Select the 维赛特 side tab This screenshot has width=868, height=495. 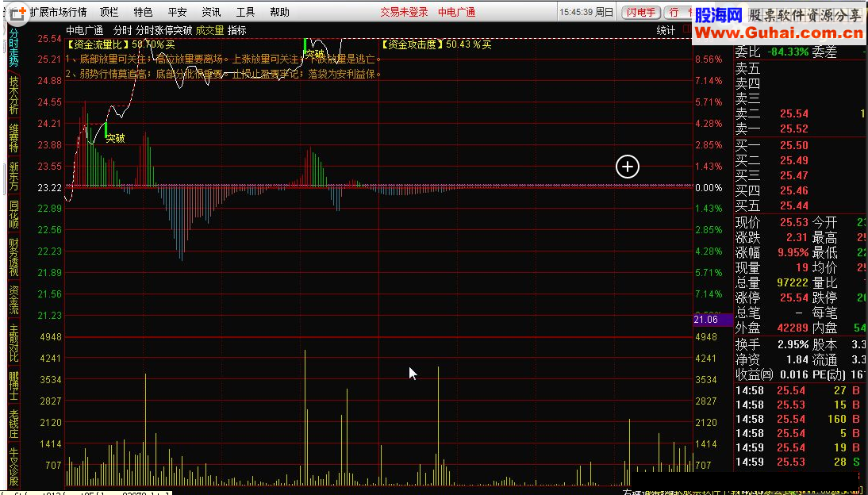[x=13, y=138]
